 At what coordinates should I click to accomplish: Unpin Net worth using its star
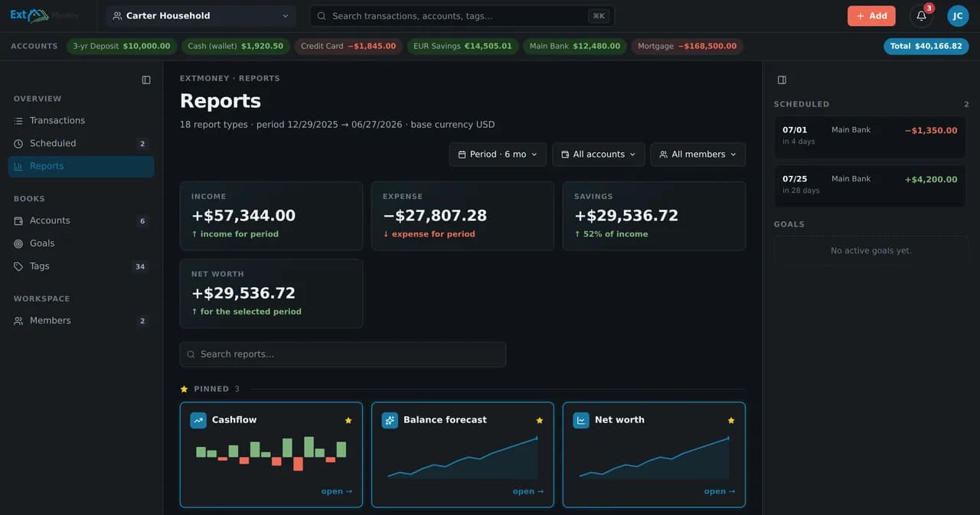coord(731,420)
